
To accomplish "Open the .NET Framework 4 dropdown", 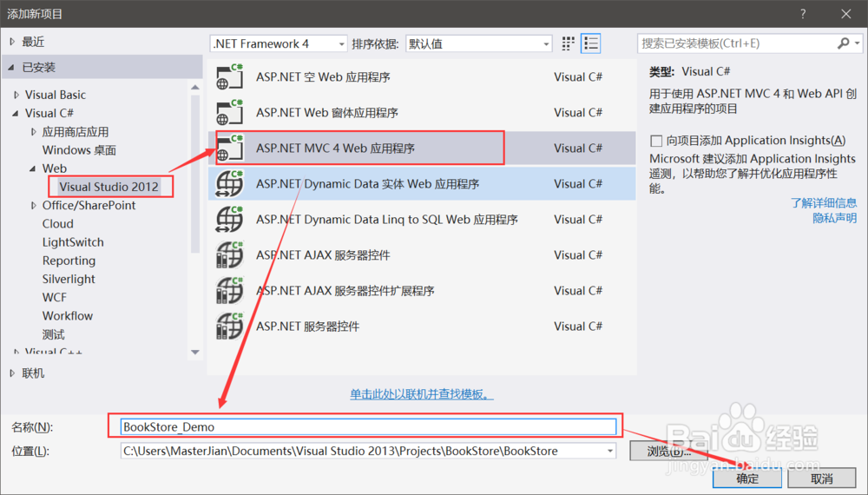I will pyautogui.click(x=279, y=43).
